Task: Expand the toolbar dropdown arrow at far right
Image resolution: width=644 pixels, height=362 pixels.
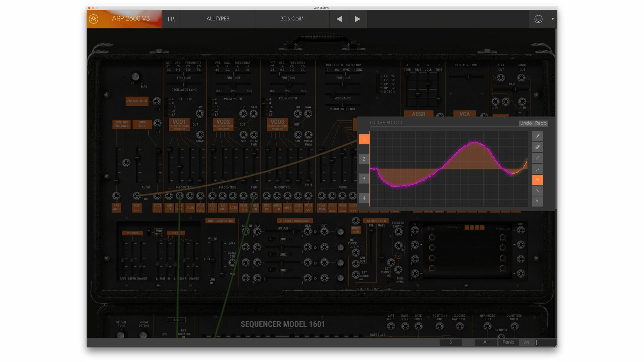Action: [552, 19]
